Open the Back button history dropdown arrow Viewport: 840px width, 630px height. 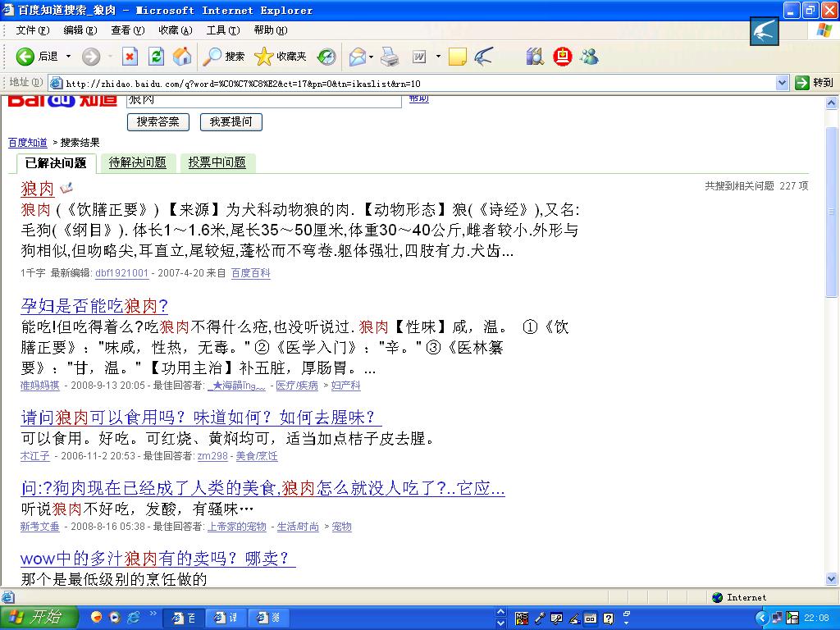pyautogui.click(x=68, y=57)
